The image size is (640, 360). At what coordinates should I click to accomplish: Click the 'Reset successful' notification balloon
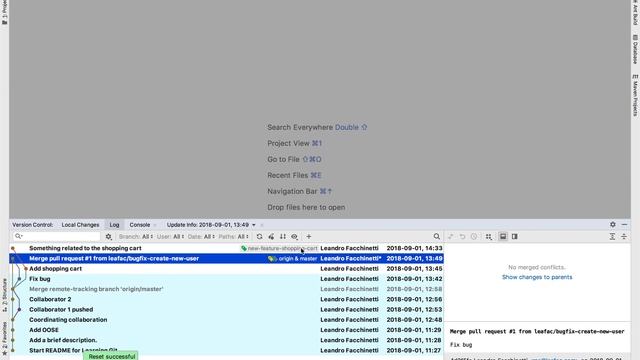111,356
